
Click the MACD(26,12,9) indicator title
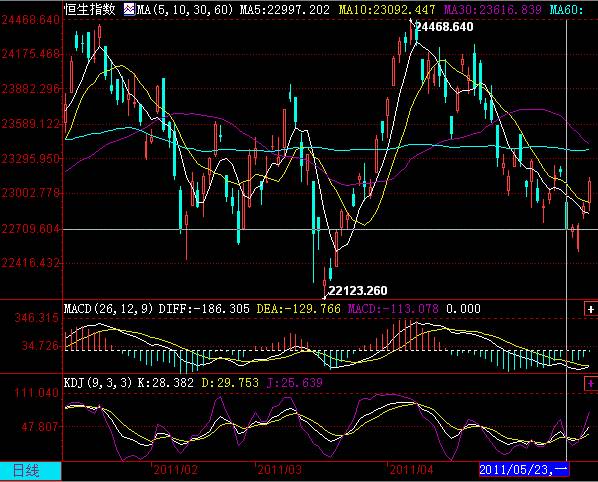pyautogui.click(x=109, y=308)
